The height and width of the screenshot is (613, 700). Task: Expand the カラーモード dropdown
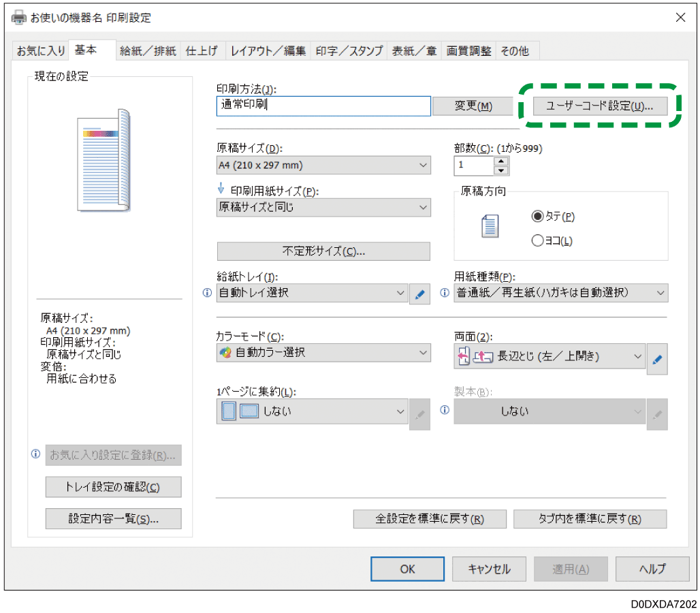coord(323,353)
